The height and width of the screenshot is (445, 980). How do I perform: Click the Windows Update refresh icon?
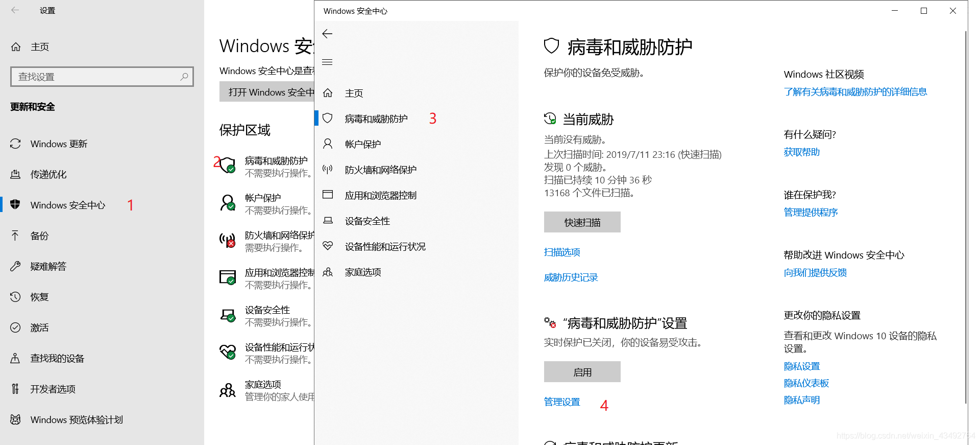pos(16,144)
